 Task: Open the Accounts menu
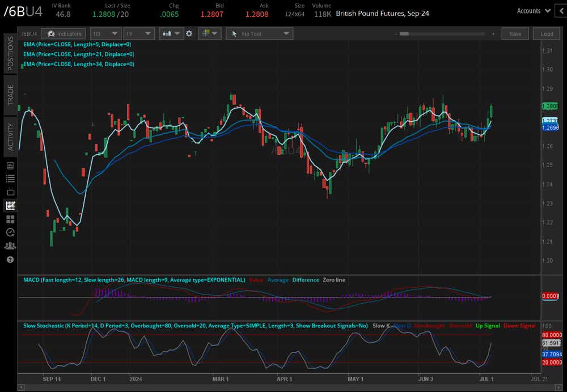coord(533,11)
